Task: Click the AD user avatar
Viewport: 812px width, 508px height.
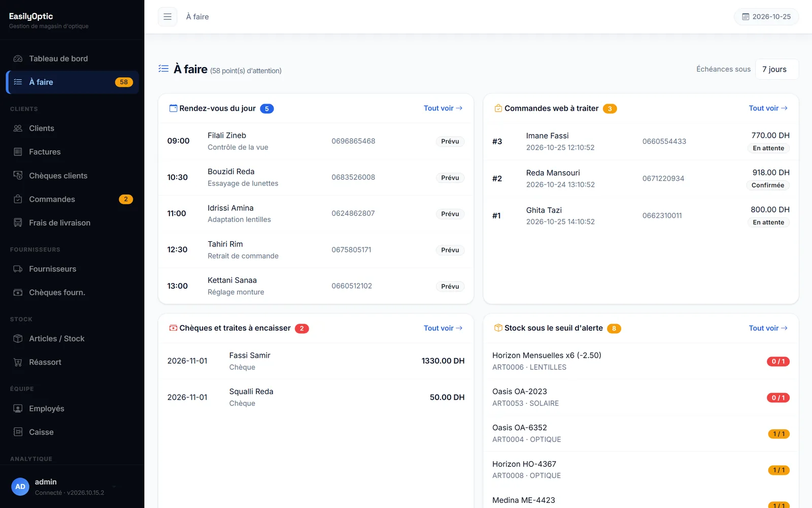Action: (20, 487)
